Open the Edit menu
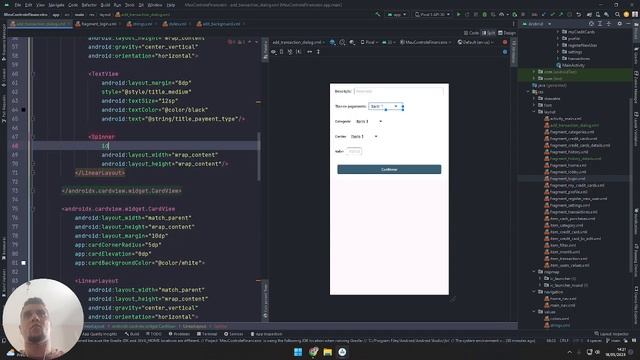The image size is (640, 360). pyautogui.click(x=29, y=5)
